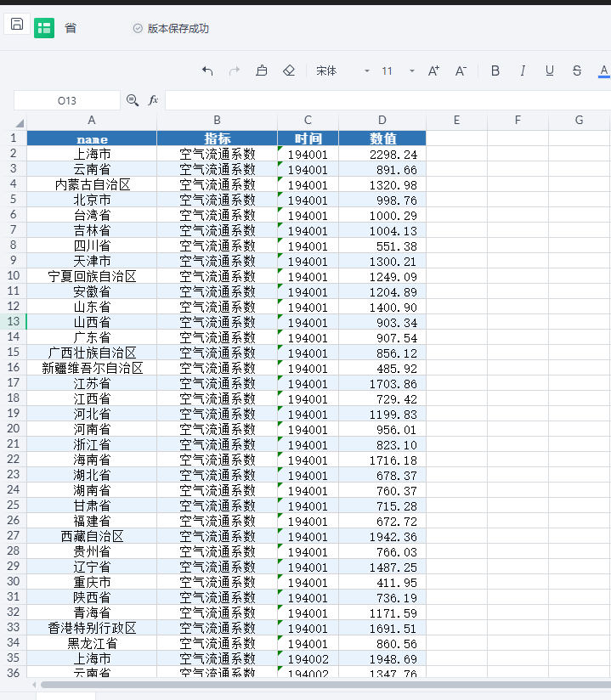
Task: Undo the last action
Action: [x=207, y=71]
